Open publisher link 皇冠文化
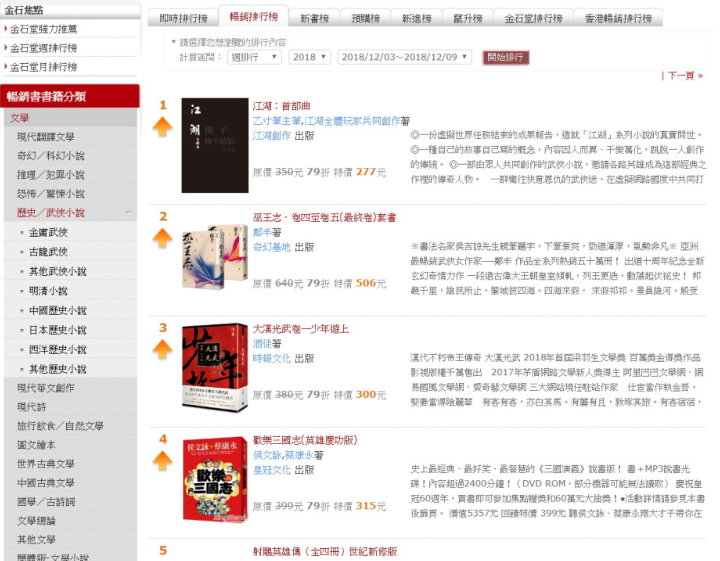Screen dimensions: 720x561 272,470
